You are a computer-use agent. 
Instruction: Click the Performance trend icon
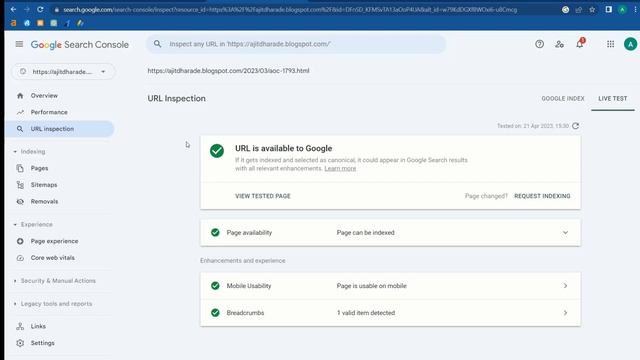click(x=20, y=112)
